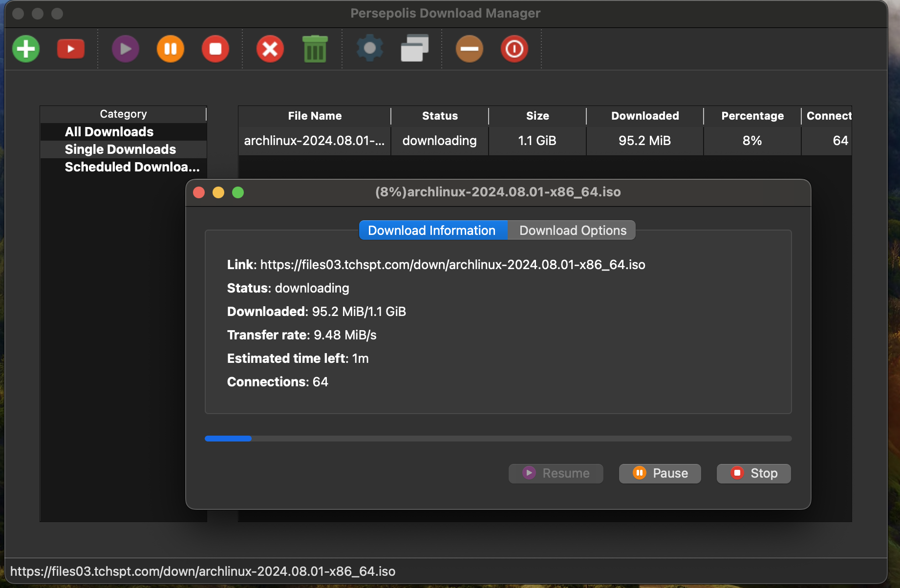
Task: Click the Pause button in progress dialog
Action: pos(660,473)
